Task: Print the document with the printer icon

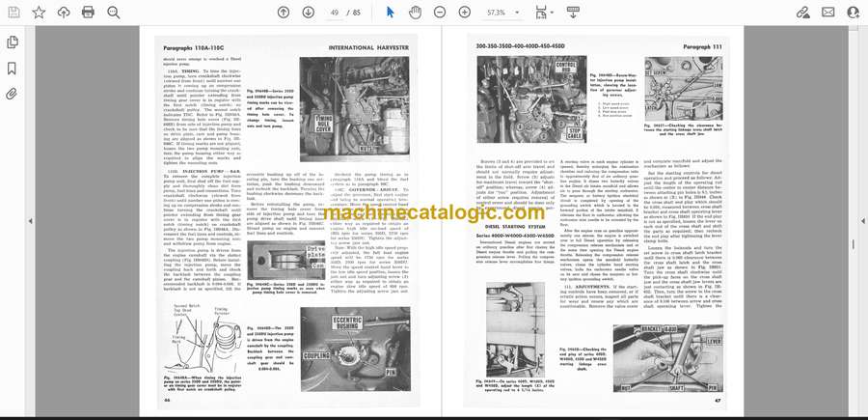Action: [x=88, y=13]
